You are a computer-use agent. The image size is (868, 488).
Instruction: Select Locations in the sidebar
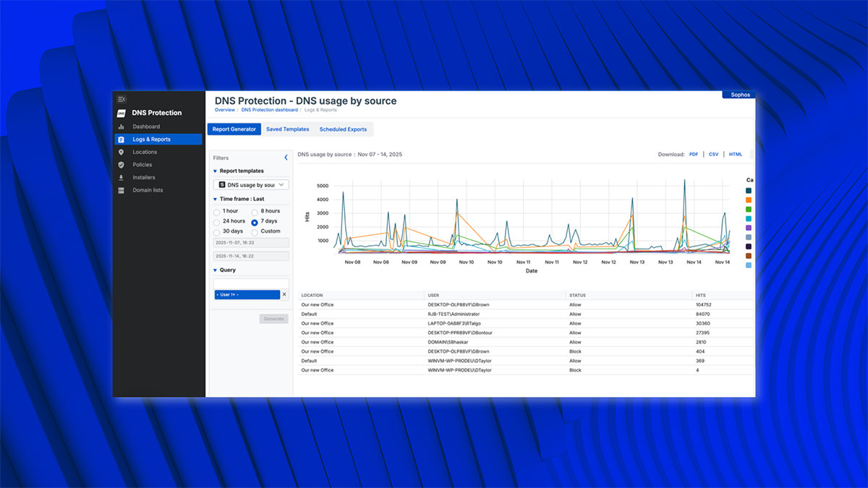(146, 152)
